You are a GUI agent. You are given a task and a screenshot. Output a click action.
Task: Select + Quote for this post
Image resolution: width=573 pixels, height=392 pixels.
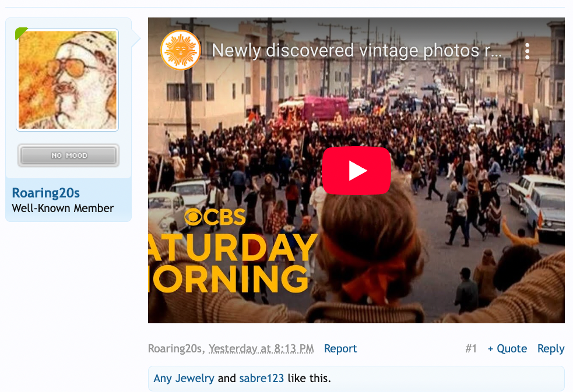(507, 349)
